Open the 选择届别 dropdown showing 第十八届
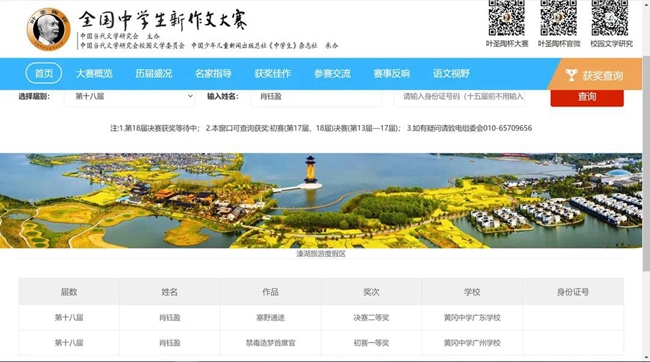 click(129, 97)
